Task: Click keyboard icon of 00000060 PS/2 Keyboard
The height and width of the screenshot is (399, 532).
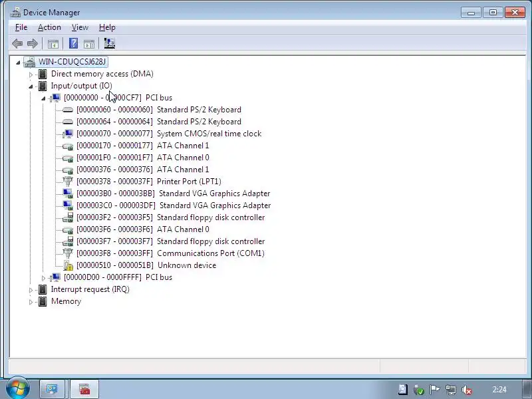Action: click(68, 110)
